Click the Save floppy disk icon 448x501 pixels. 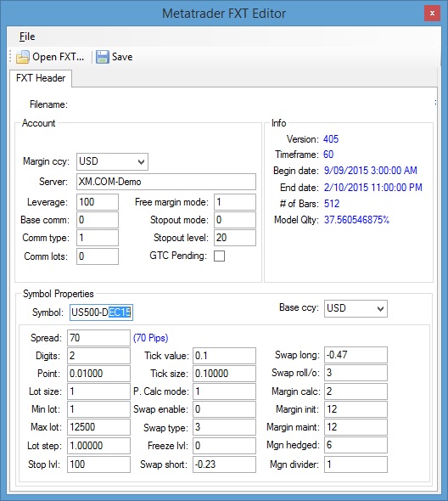tap(102, 57)
